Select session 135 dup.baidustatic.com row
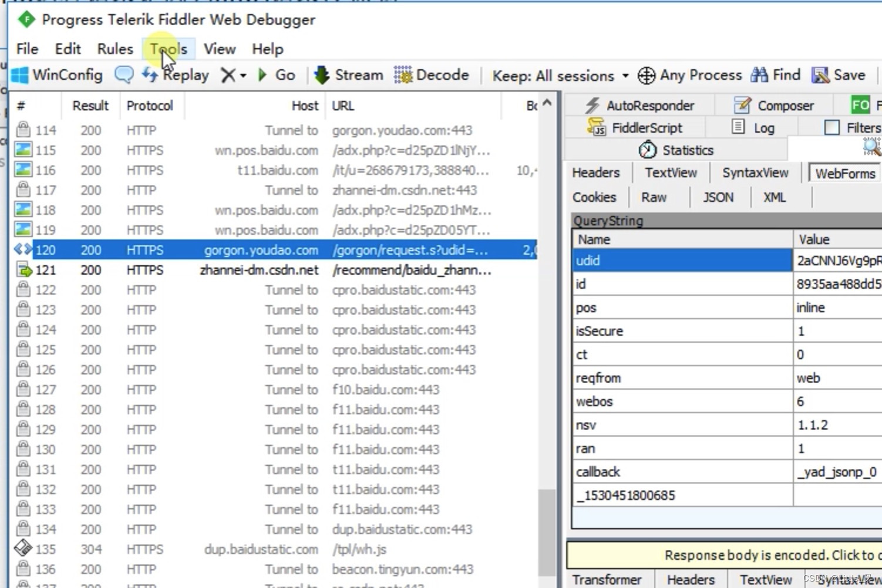Screen dimensions: 882x588 [274, 549]
